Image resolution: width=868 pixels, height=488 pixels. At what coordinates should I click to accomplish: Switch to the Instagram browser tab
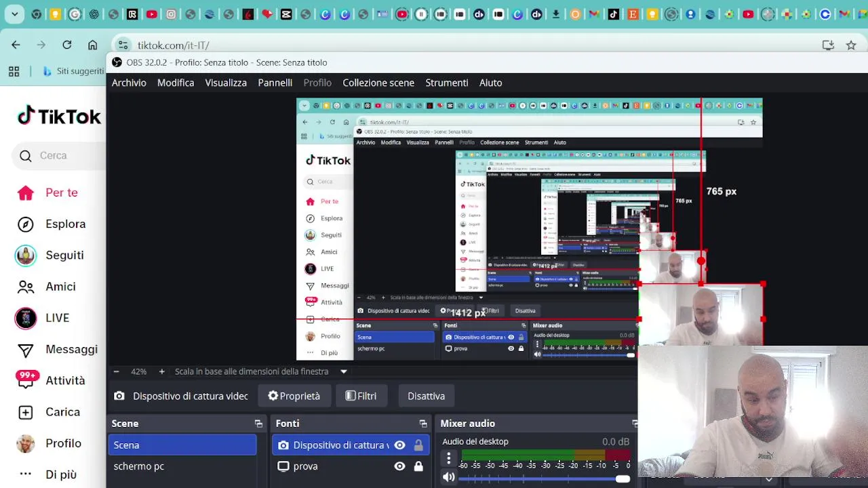click(x=171, y=14)
